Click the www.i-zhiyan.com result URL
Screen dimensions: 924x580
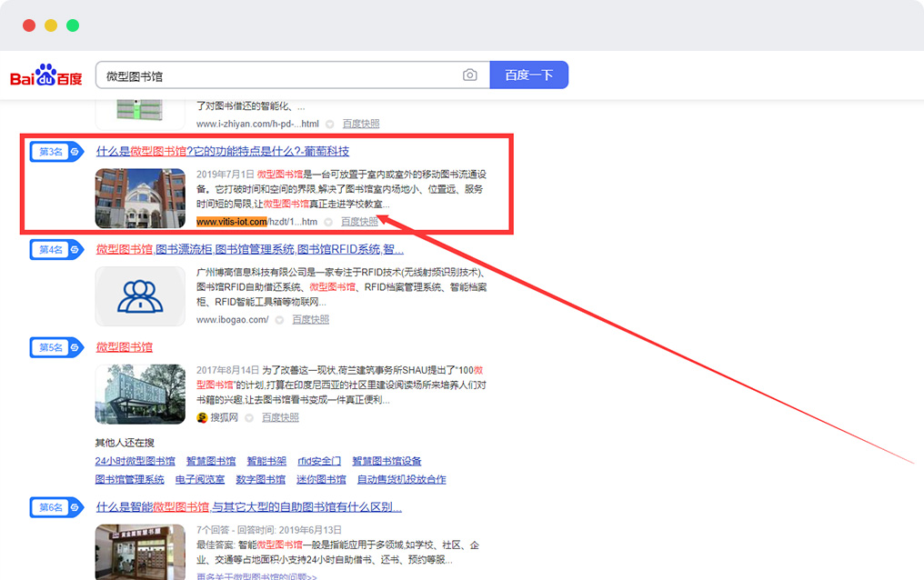click(257, 124)
